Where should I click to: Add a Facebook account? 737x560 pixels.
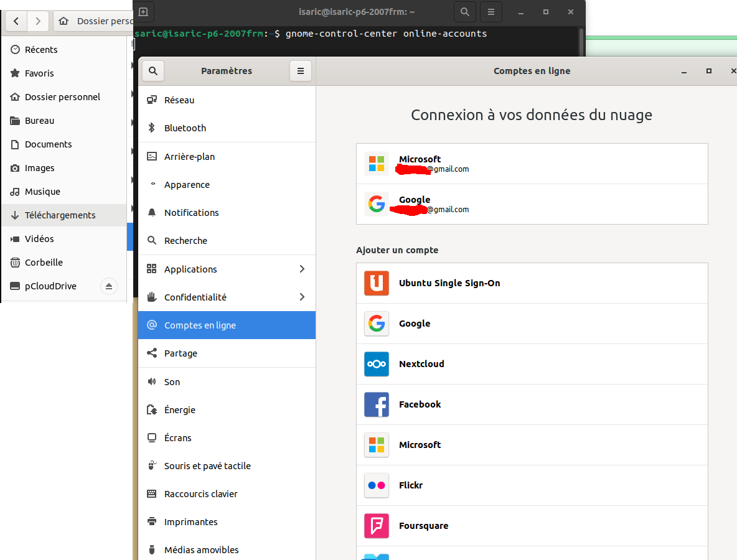tap(532, 404)
